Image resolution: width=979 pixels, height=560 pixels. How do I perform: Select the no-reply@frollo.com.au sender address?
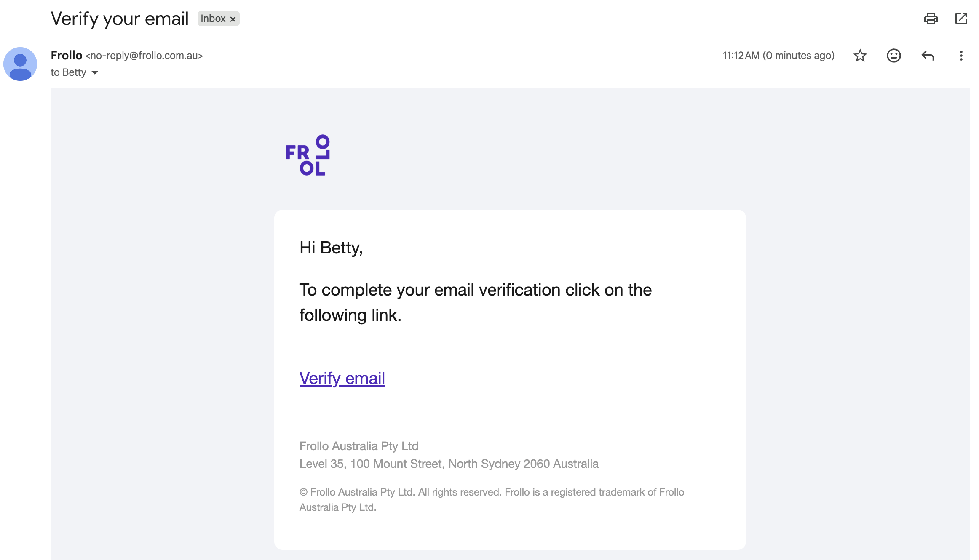click(144, 56)
